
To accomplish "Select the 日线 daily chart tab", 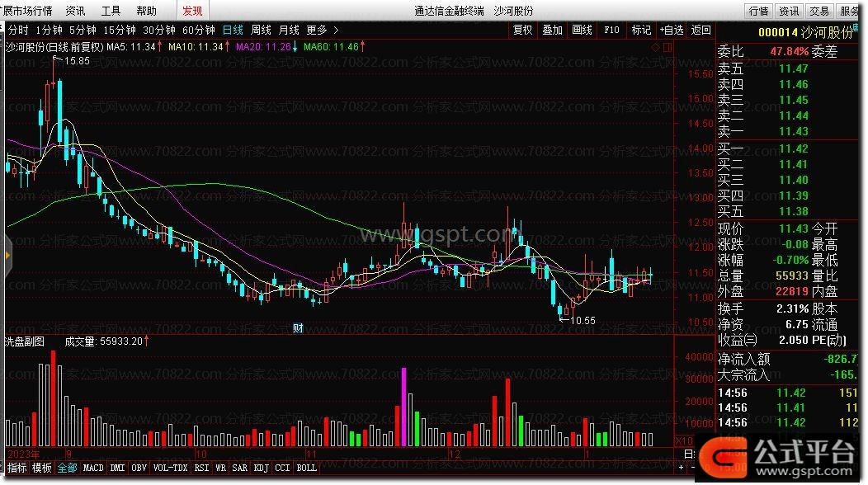I will pyautogui.click(x=233, y=30).
